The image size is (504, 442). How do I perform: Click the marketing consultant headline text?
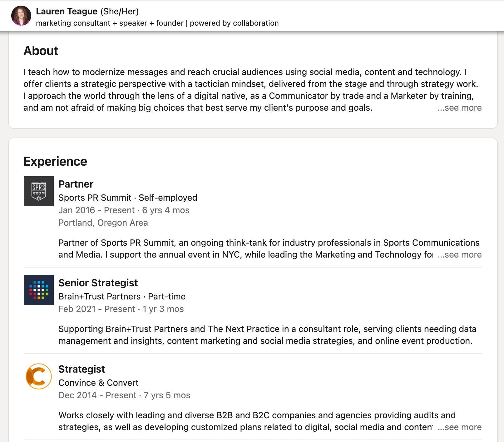[x=157, y=23]
